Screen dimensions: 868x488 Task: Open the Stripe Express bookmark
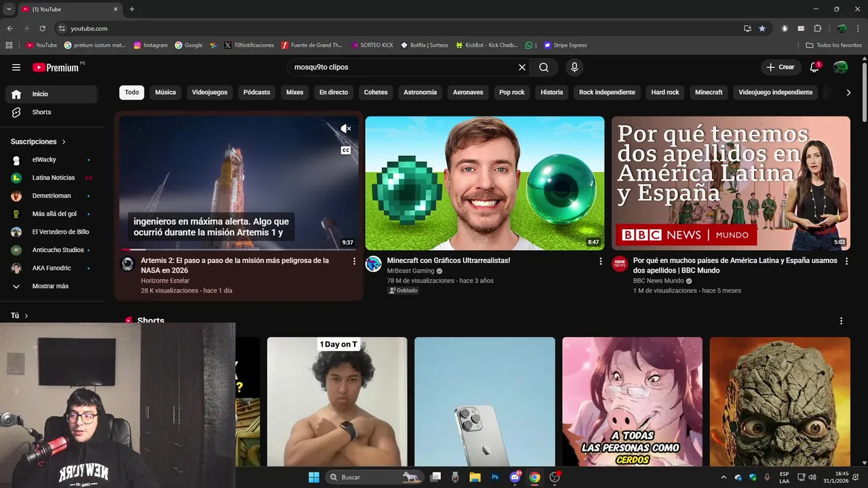[566, 45]
